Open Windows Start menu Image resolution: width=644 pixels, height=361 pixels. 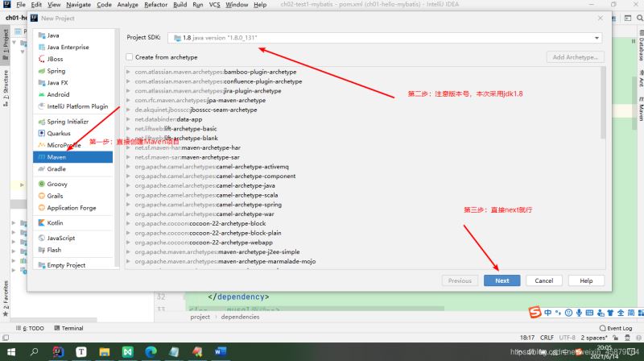tap(11, 352)
